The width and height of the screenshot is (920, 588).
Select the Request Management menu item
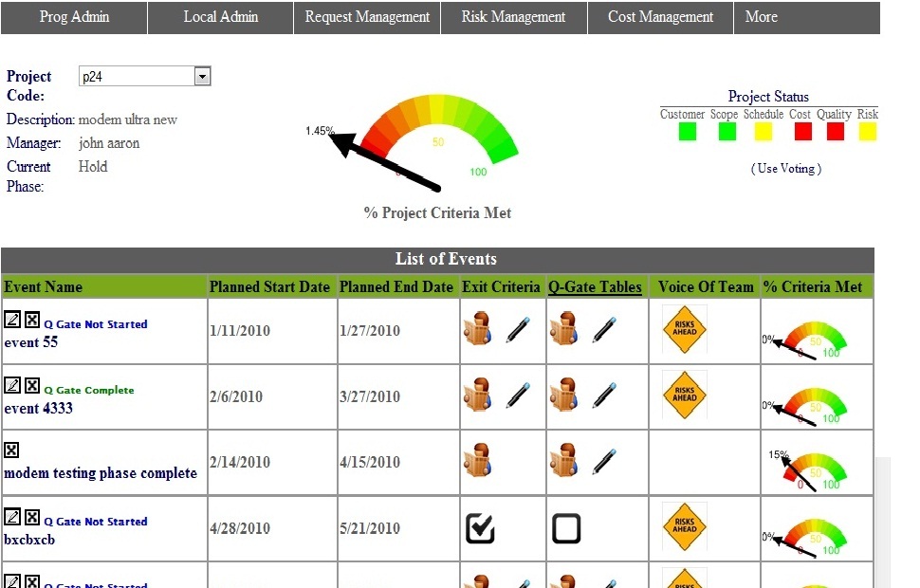click(367, 17)
